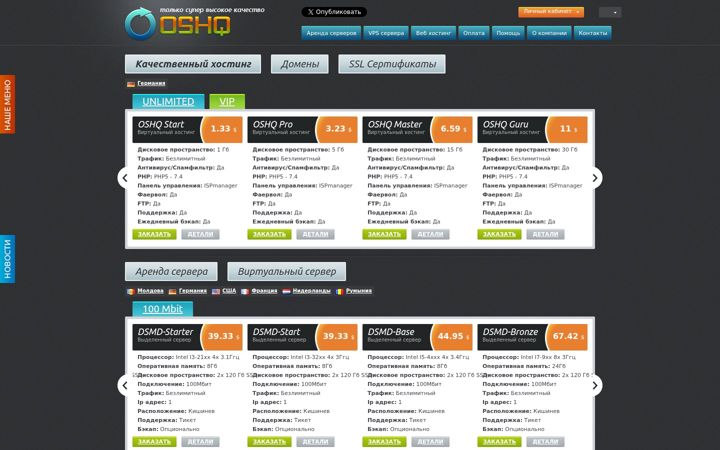The image size is (720, 450).
Task: Click the Румыния location link
Action: point(359,291)
